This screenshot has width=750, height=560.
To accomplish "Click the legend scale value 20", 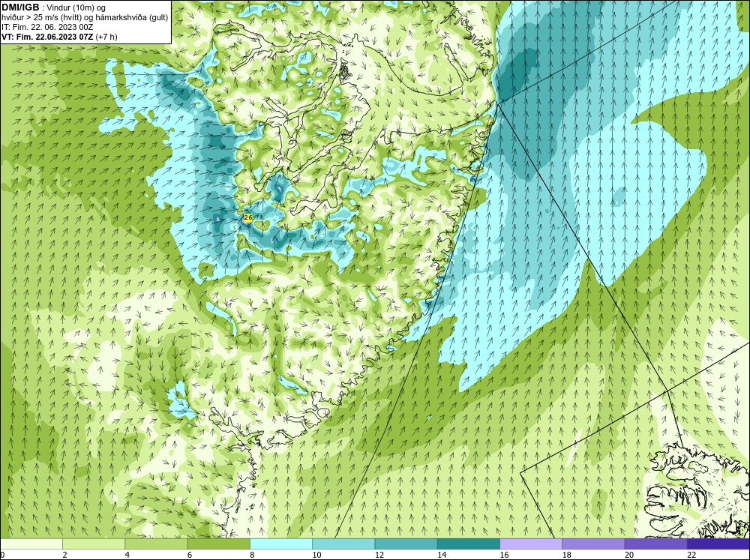I will [629, 555].
